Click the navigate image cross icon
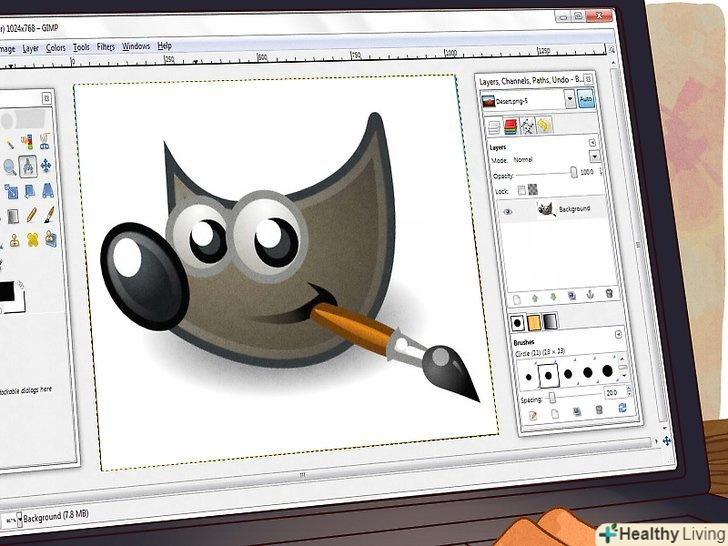 tap(667, 441)
